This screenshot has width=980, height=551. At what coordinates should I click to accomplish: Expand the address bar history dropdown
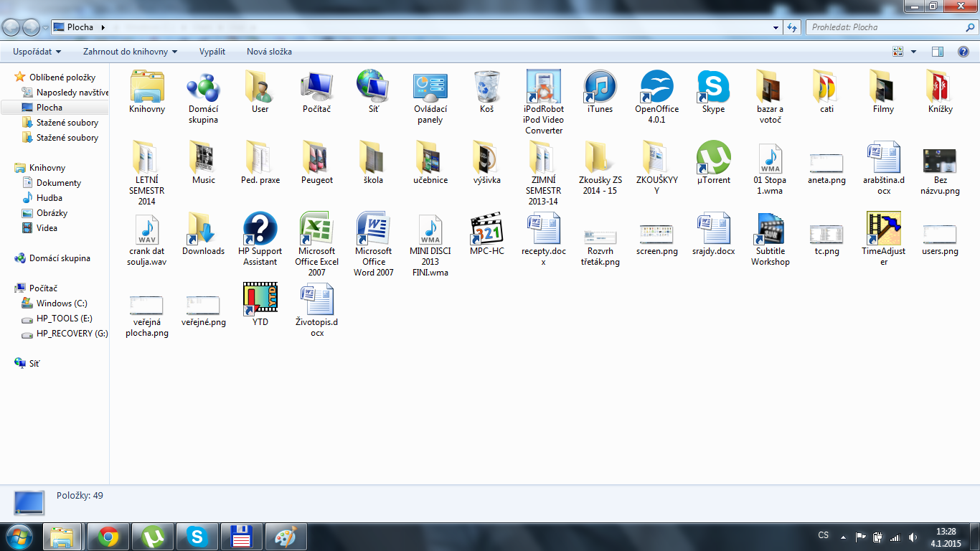click(x=776, y=27)
